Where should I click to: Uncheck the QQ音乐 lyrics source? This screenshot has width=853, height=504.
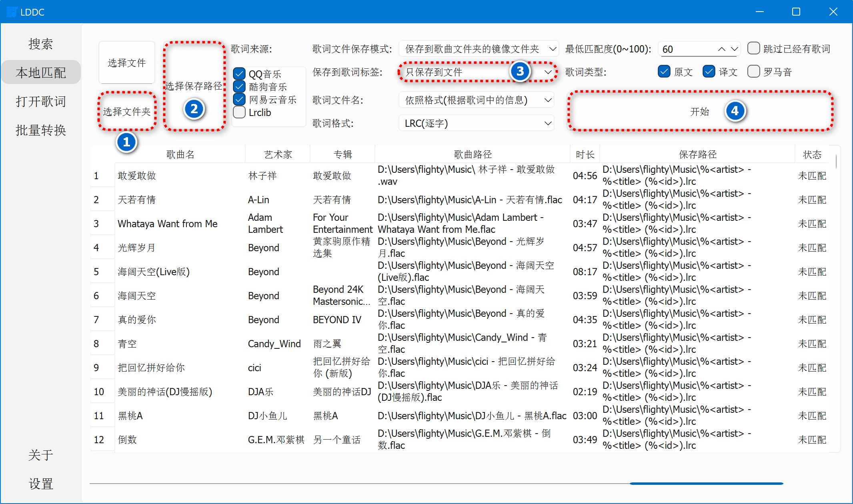click(x=239, y=74)
